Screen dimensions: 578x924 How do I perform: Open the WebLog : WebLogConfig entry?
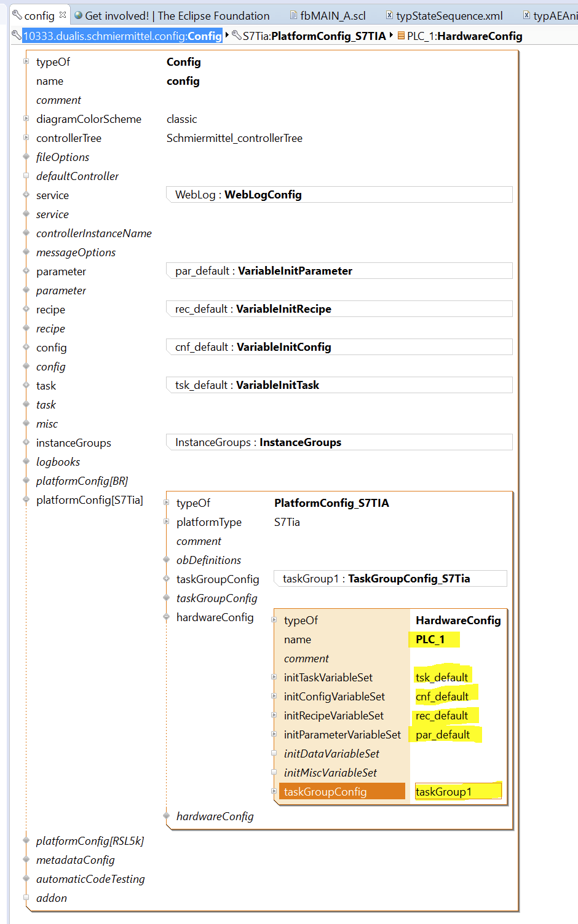[339, 195]
